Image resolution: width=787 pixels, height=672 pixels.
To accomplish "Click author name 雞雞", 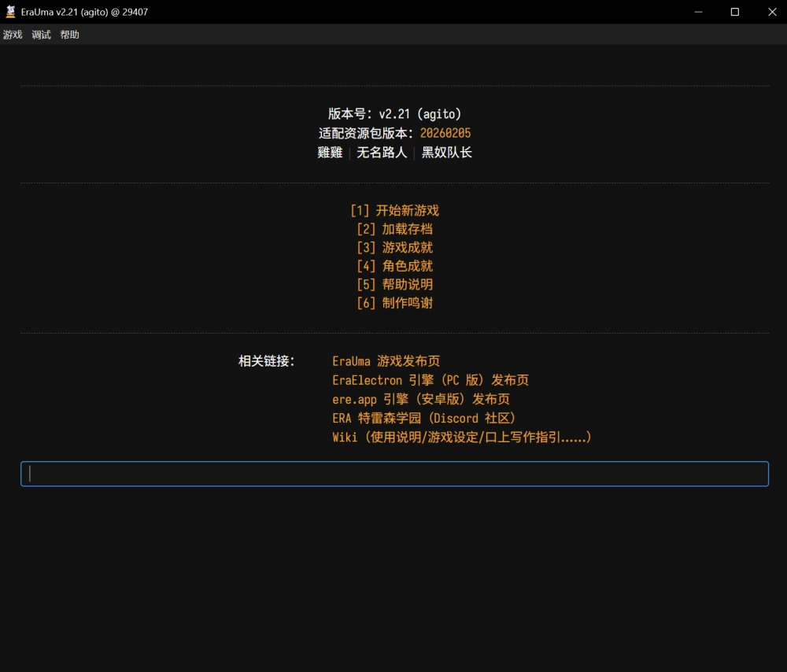I will (x=330, y=153).
